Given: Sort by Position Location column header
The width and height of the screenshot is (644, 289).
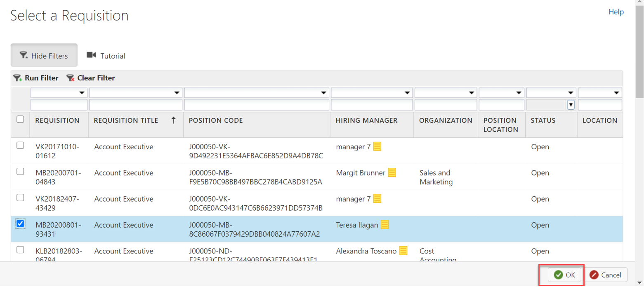Looking at the screenshot, I should 501,125.
